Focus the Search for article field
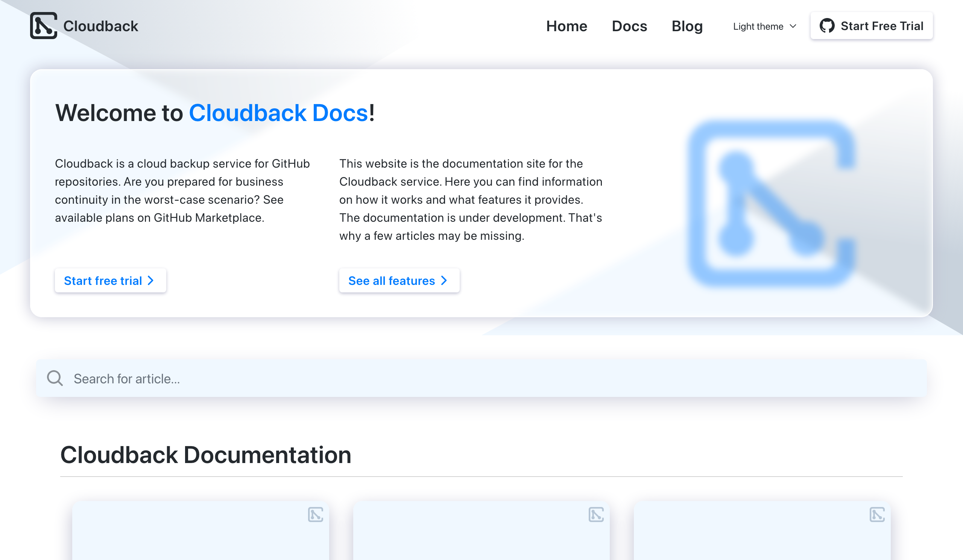 (481, 378)
